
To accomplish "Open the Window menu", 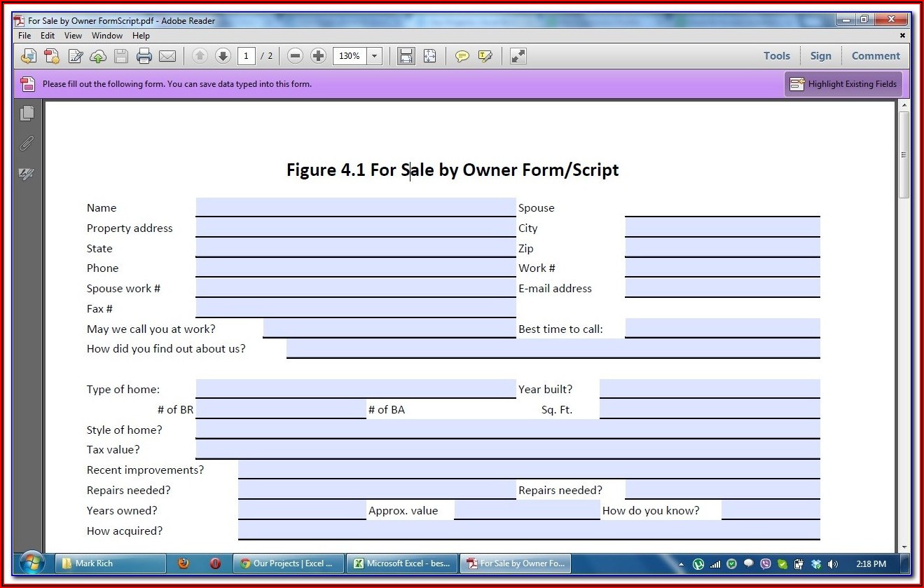I will (x=107, y=36).
